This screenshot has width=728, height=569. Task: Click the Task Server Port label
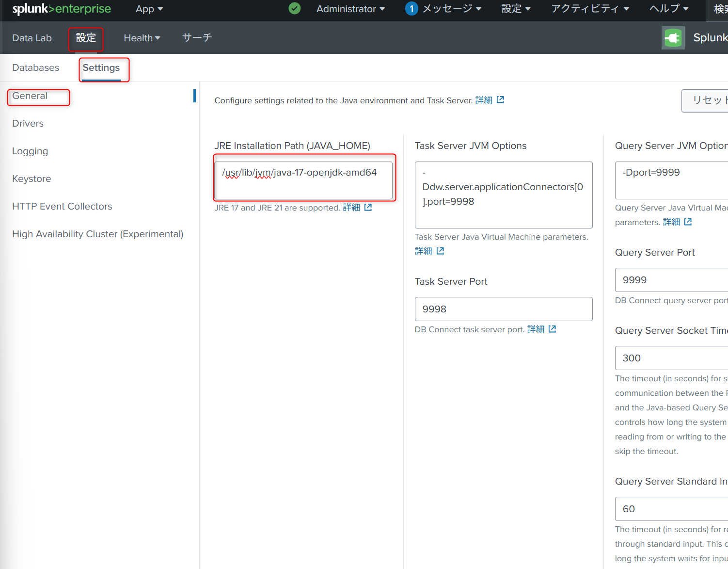click(451, 281)
